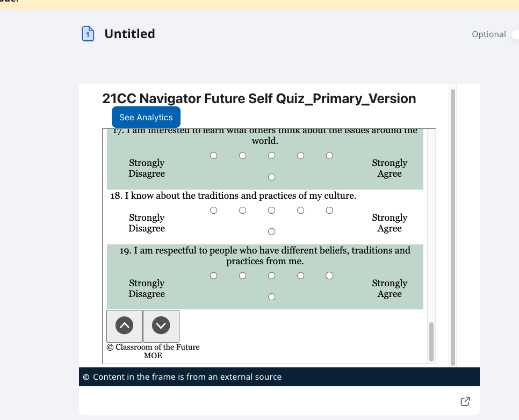Click the outer frame vertical scrollbar

453,227
